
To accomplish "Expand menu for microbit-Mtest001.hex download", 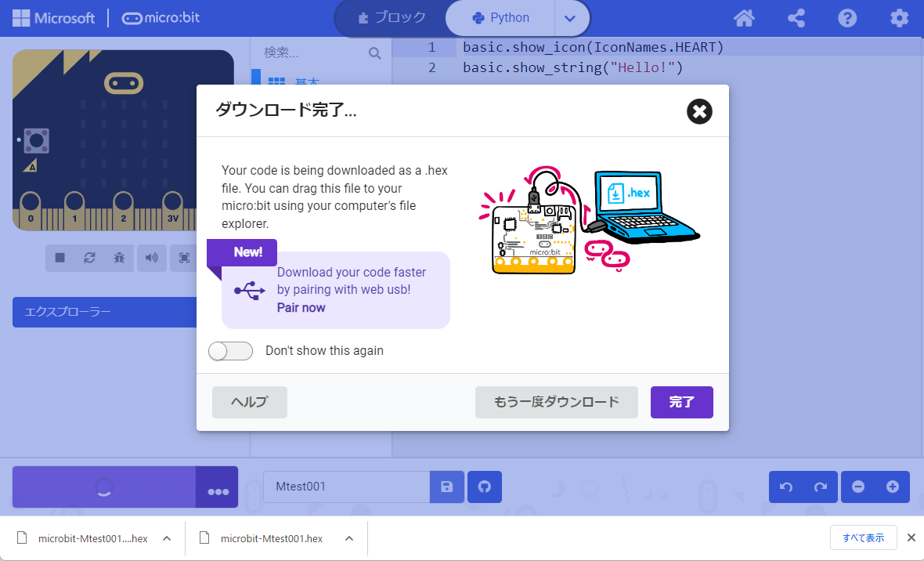I will (x=349, y=538).
